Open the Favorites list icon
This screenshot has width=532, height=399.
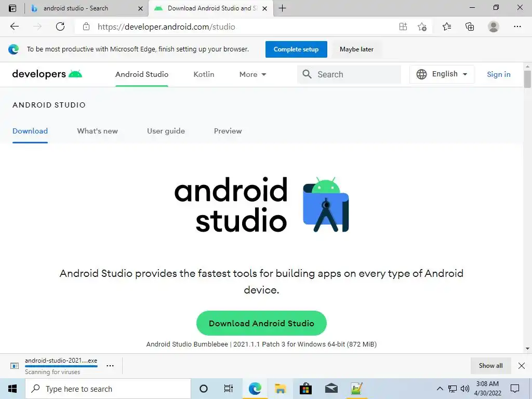coord(447,26)
